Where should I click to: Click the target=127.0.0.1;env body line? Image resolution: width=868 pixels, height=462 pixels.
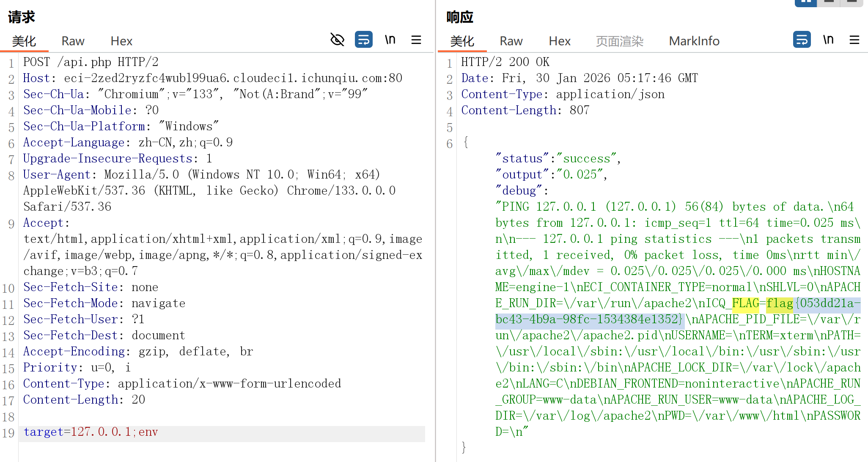(x=91, y=432)
